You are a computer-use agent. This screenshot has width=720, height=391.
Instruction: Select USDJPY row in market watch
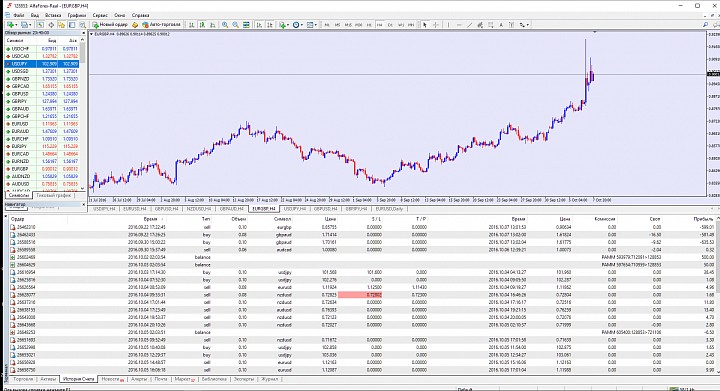point(42,64)
